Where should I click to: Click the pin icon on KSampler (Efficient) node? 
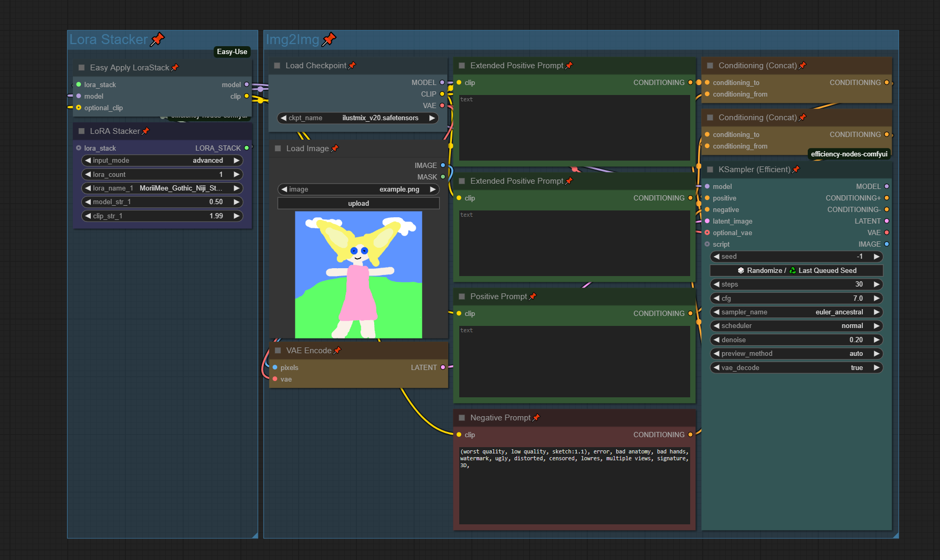796,170
